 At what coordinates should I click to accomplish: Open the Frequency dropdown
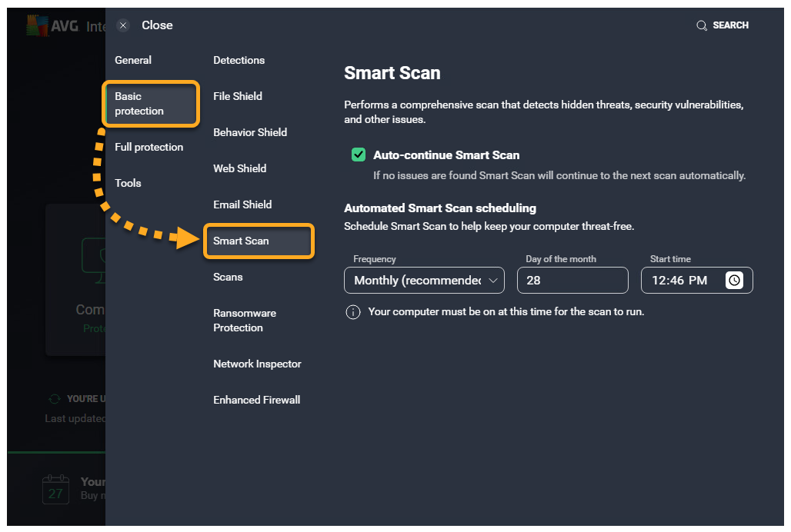click(x=424, y=281)
